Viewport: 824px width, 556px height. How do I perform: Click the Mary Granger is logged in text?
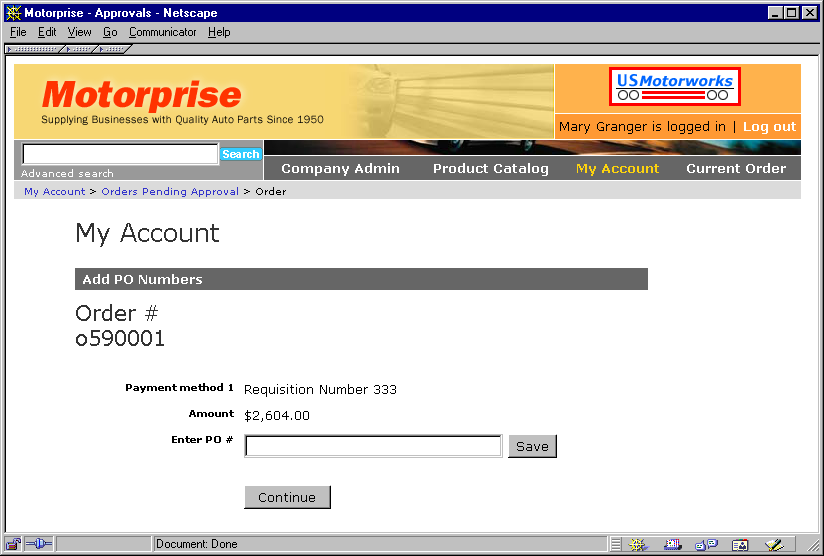642,127
